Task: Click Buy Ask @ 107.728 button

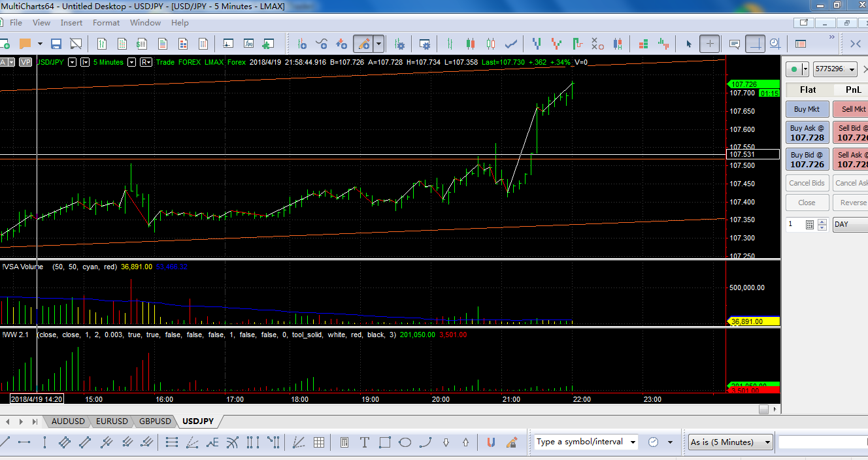Action: [807, 133]
